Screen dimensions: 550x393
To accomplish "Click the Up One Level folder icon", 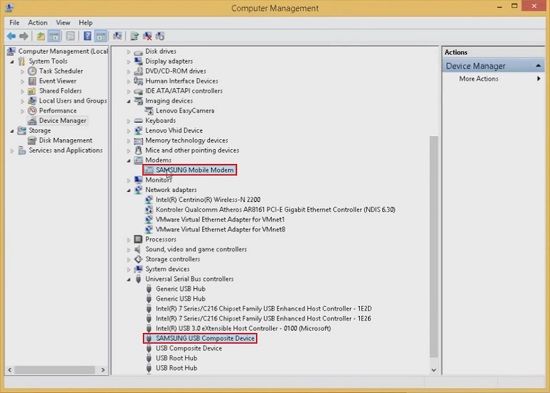I will (x=41, y=36).
